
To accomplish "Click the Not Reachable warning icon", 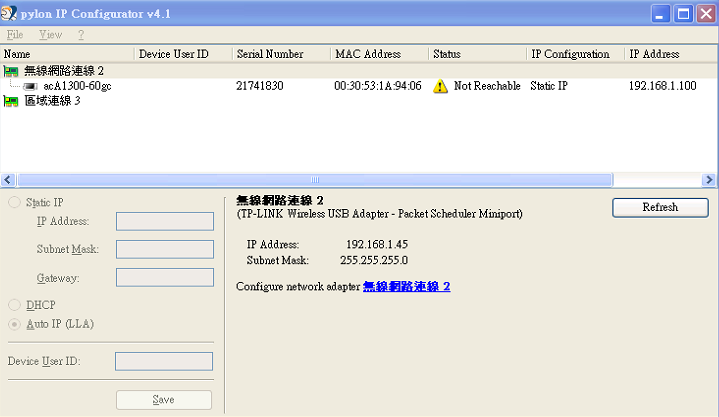I will coord(440,86).
